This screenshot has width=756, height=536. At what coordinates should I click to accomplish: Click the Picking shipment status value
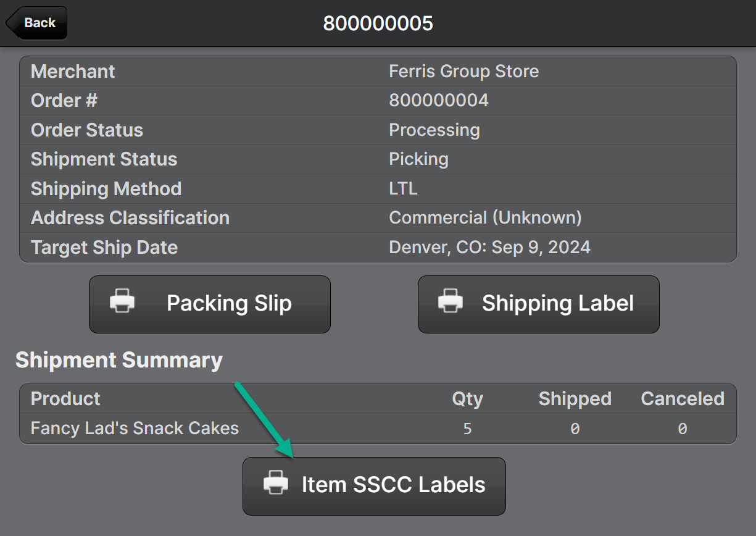(418, 159)
